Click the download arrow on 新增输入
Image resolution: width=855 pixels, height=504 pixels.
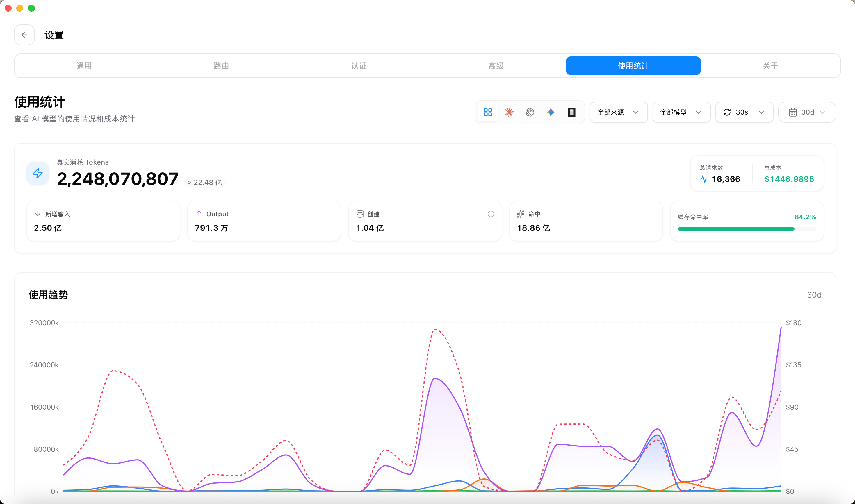click(38, 214)
